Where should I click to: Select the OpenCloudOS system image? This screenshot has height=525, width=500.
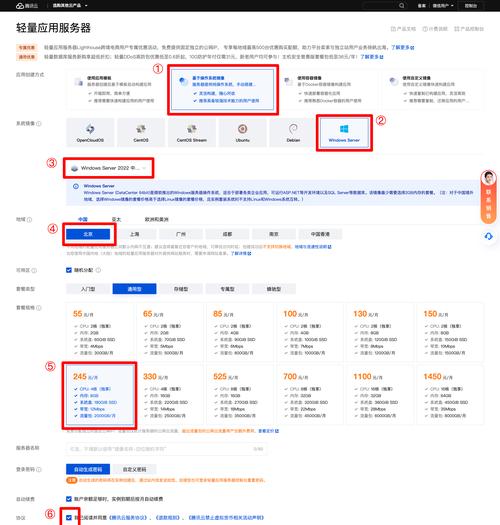click(90, 133)
